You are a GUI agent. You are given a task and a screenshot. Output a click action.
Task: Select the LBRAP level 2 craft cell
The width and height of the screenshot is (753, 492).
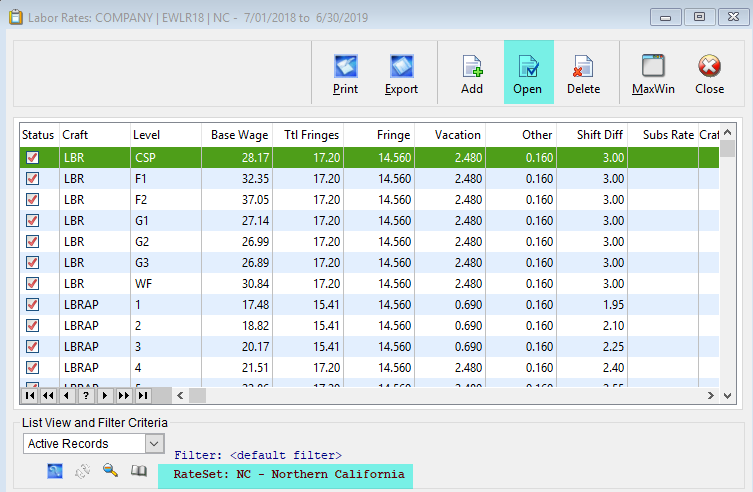pos(95,326)
